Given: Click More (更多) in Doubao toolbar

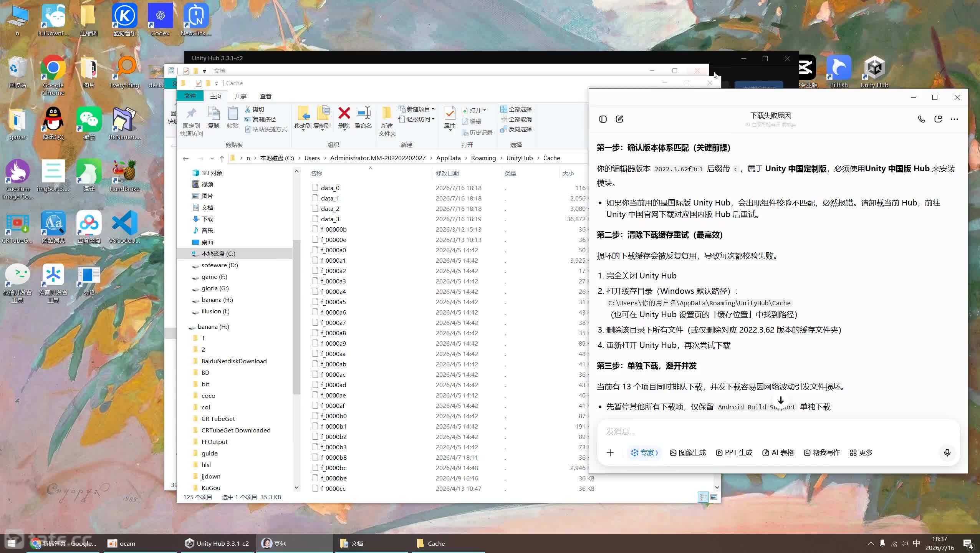Looking at the screenshot, I should [861, 452].
